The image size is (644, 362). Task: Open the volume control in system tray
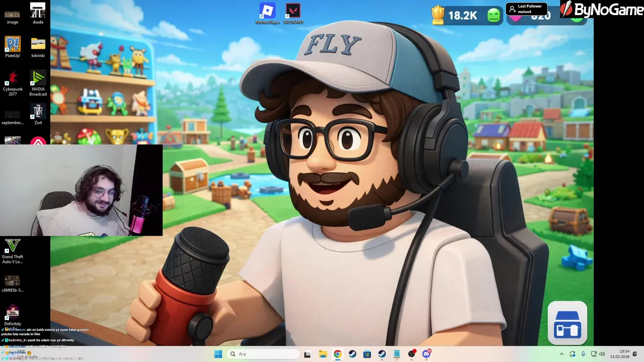[602, 354]
